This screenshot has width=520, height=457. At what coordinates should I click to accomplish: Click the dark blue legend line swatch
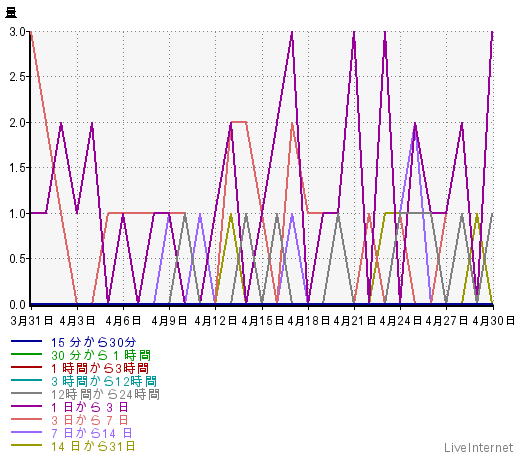(x=26, y=341)
